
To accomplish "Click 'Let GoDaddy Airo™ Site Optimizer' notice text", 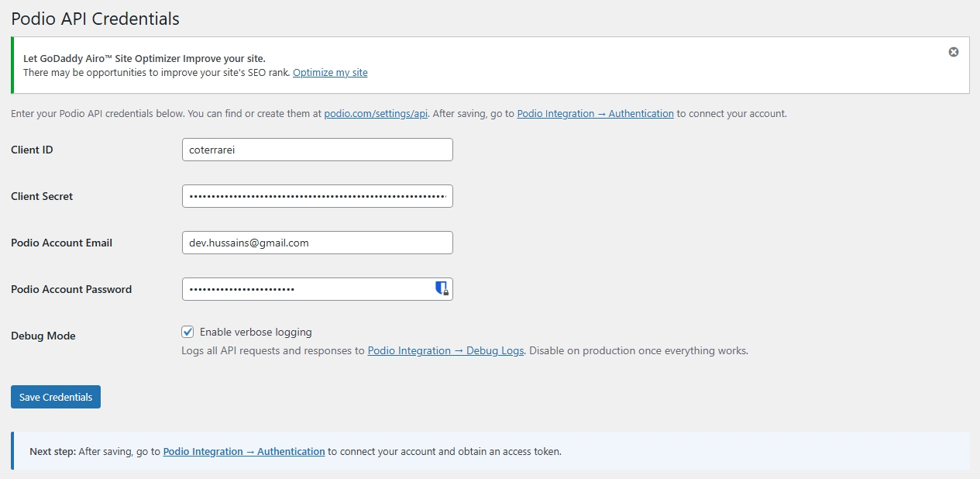I will [144, 58].
